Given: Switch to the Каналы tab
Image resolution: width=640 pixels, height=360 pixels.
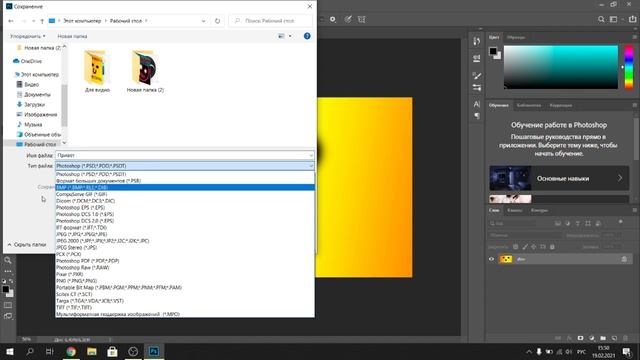Looking at the screenshot, I should 515,210.
